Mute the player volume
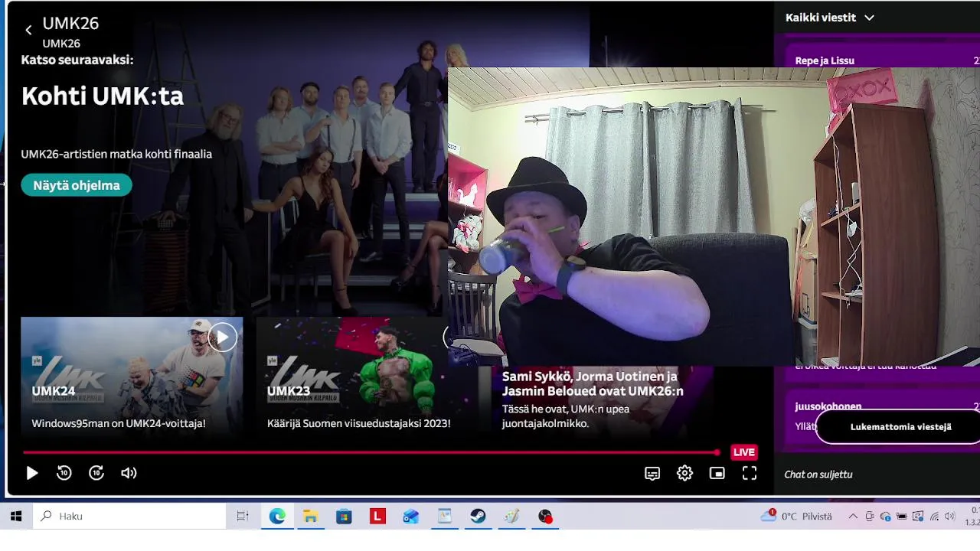Image resolution: width=980 pixels, height=551 pixels. 129,474
